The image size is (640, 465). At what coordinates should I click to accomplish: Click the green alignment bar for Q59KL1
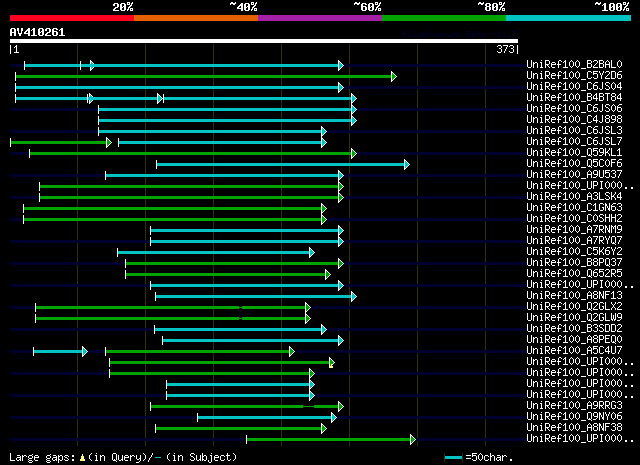[x=193, y=154]
